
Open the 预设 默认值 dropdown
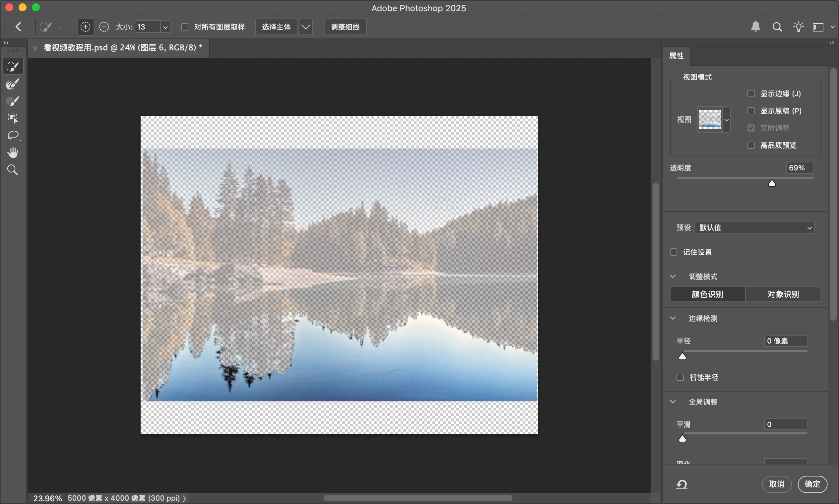click(754, 227)
